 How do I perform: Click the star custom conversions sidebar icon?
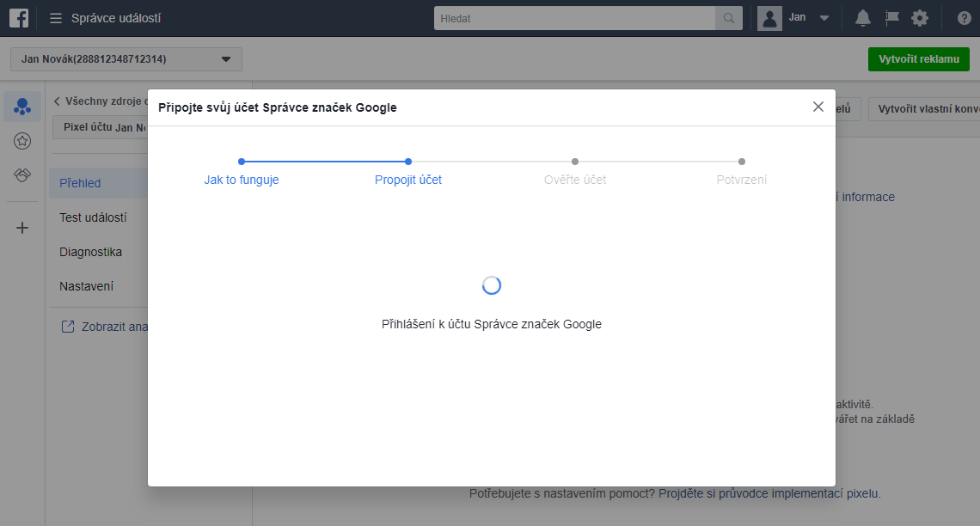click(x=22, y=141)
